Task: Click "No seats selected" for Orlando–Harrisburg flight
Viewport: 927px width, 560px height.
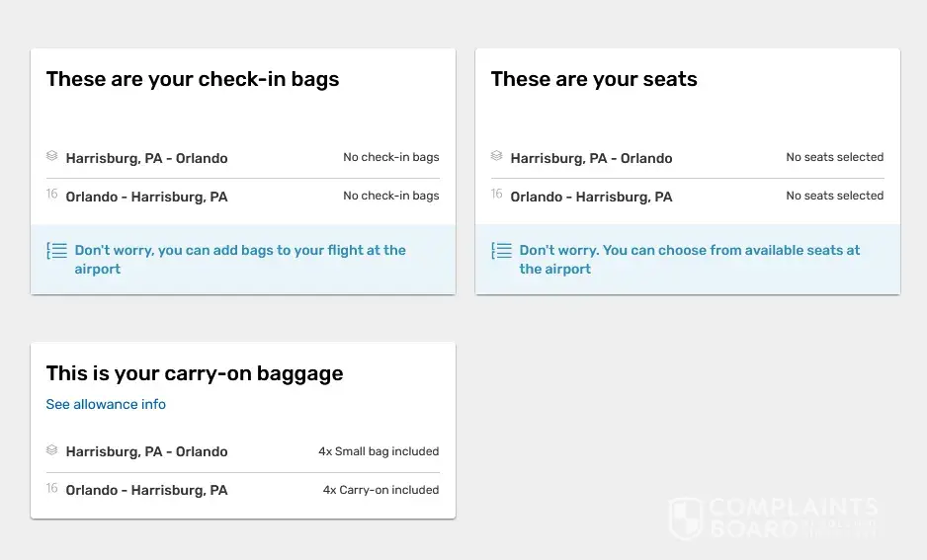Action: point(834,196)
